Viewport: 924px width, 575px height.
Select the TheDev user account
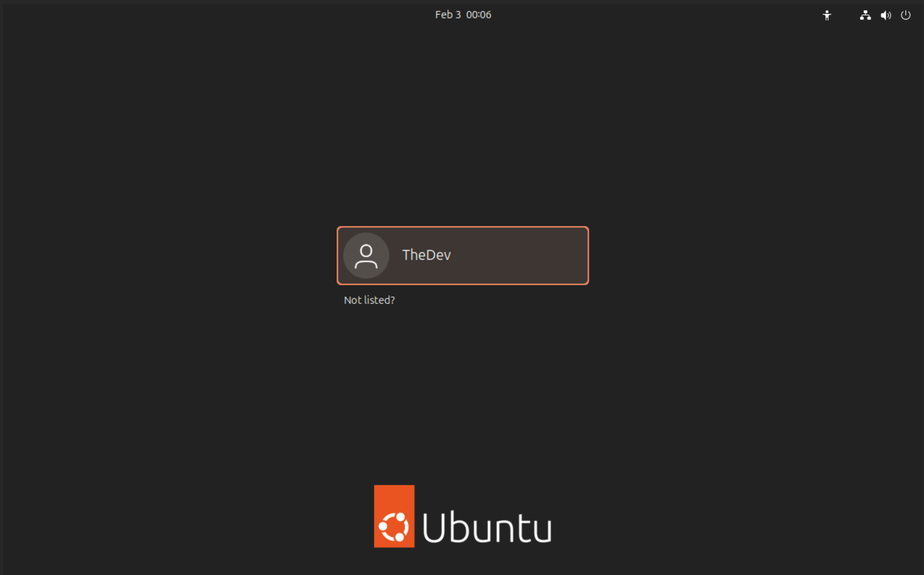pyautogui.click(x=462, y=256)
